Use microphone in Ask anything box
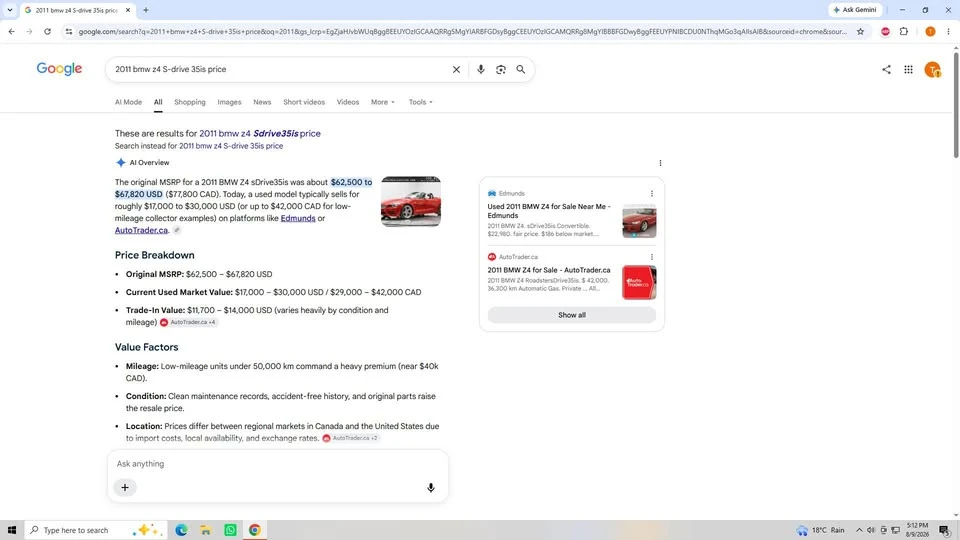This screenshot has height=540, width=960. [430, 487]
